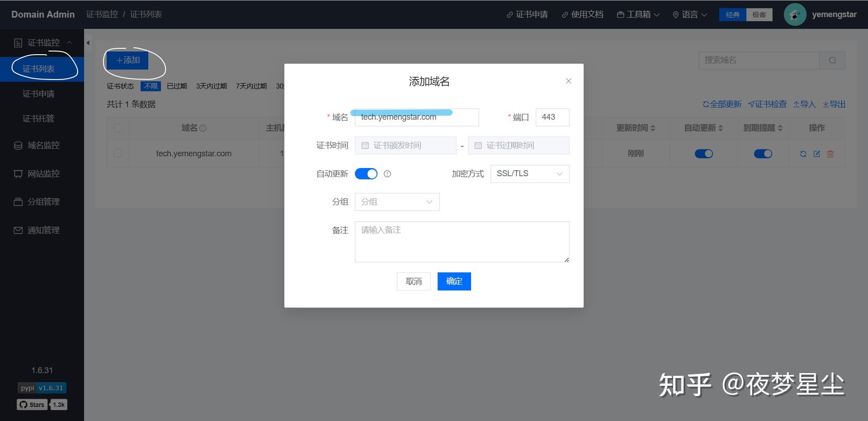Disable 自动更新 in the 添加域名 dialog
The image size is (868, 421).
coord(366,173)
